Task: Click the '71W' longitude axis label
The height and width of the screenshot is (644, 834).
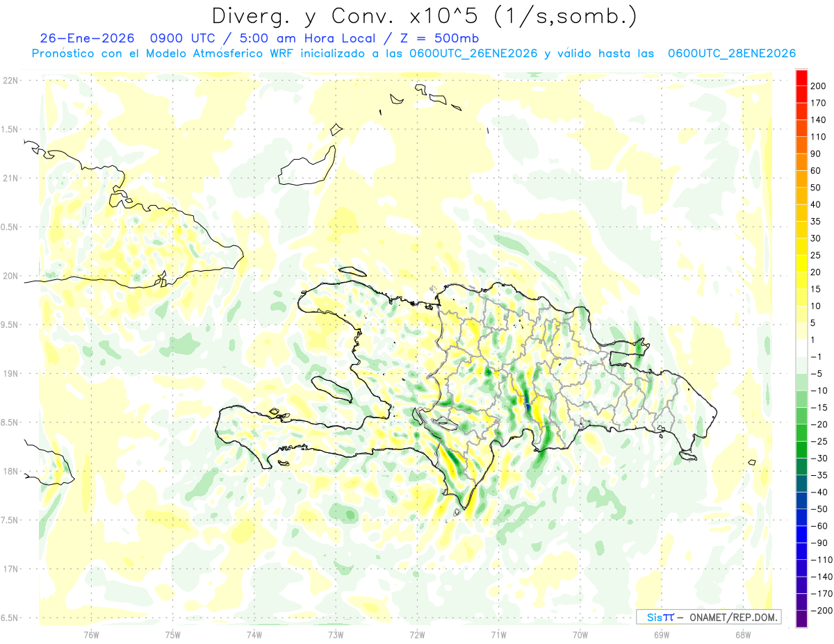Action: click(498, 634)
